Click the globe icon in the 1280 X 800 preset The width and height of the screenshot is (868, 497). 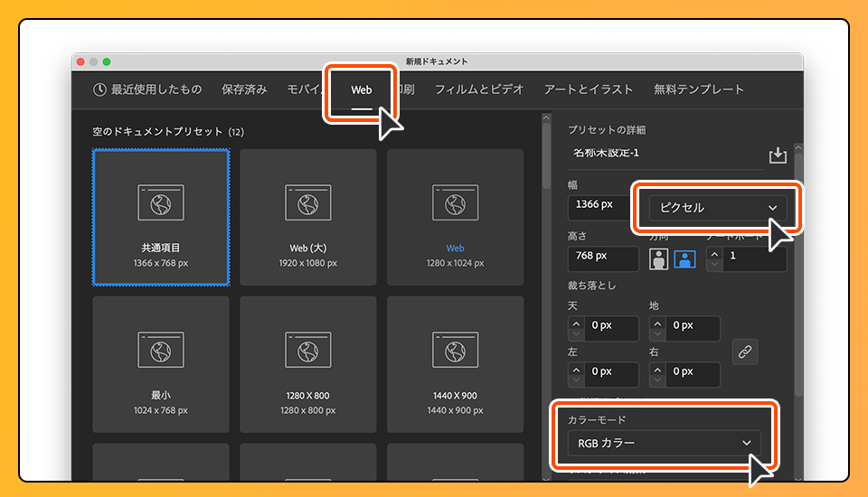(307, 351)
